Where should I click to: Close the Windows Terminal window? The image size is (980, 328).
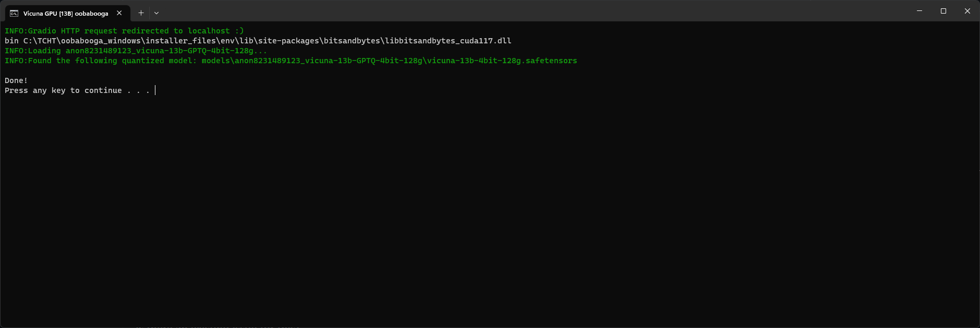pyautogui.click(x=967, y=10)
